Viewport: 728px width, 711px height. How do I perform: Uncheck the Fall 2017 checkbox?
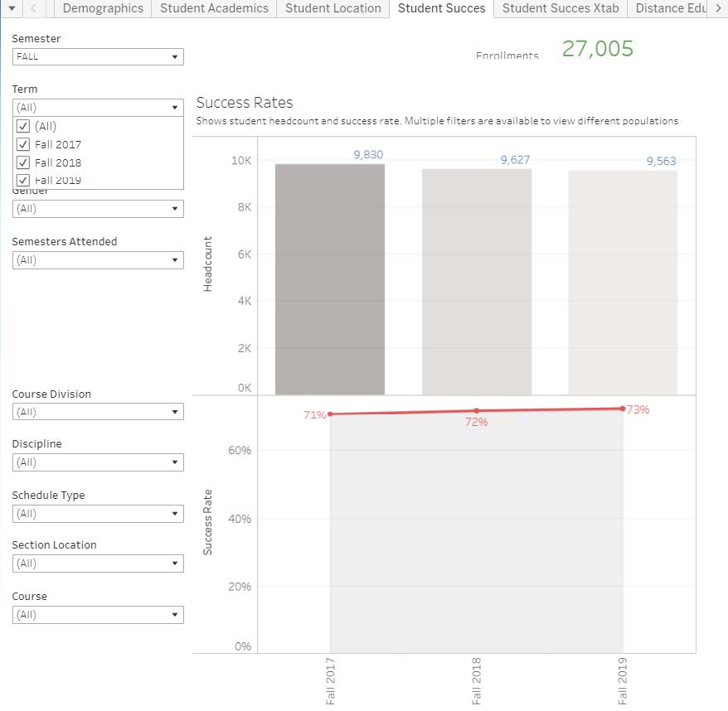22,144
